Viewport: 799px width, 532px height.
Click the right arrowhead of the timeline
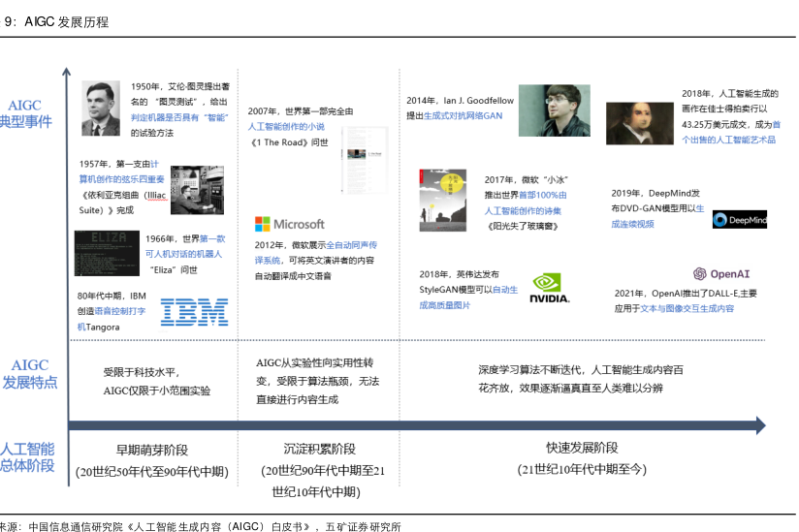759,425
